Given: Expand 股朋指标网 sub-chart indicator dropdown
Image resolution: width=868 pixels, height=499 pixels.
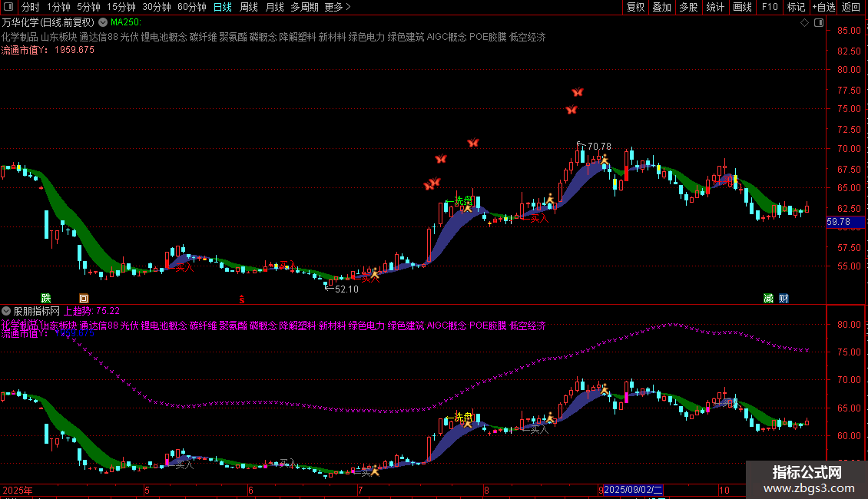Looking at the screenshot, I should coord(6,311).
